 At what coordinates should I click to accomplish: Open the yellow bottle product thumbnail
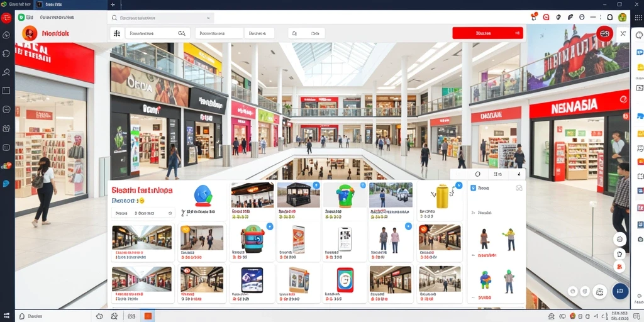(441, 196)
